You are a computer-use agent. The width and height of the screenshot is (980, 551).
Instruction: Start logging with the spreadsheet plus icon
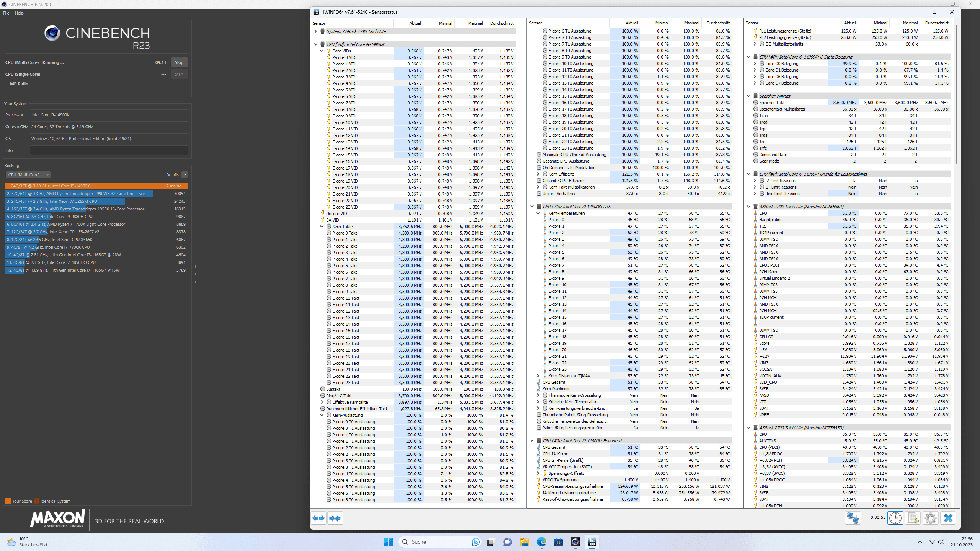[x=913, y=518]
